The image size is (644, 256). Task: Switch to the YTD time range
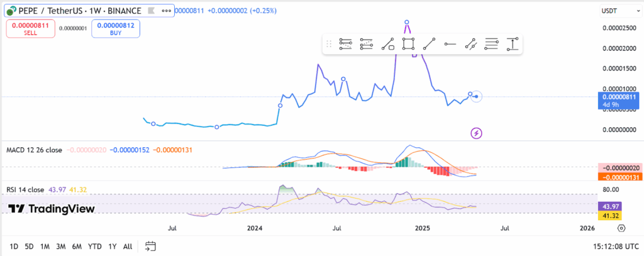click(95, 247)
